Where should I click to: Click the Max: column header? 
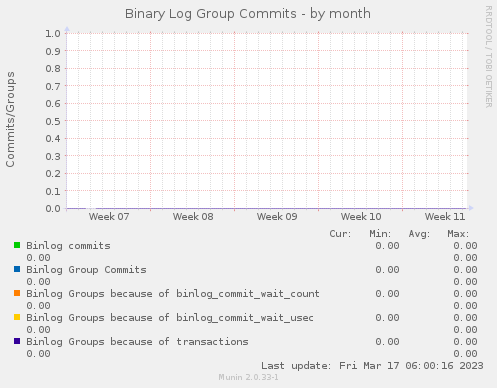(458, 234)
